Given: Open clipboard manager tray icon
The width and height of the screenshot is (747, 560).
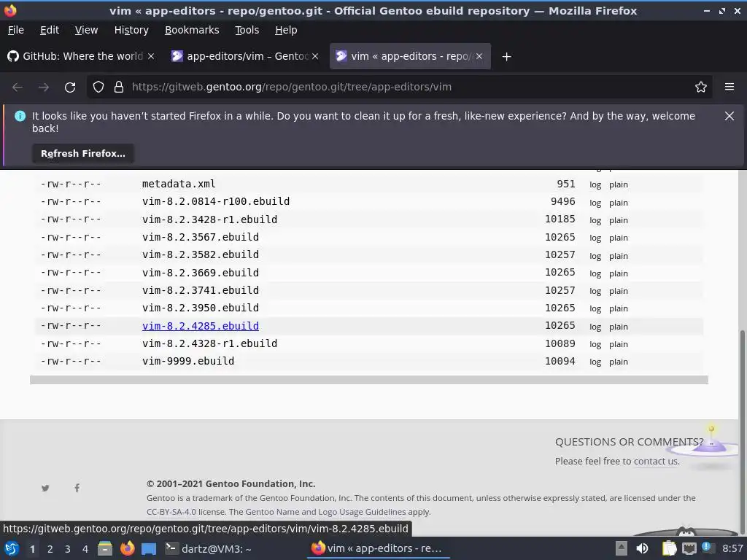Looking at the screenshot, I should coord(669,548).
